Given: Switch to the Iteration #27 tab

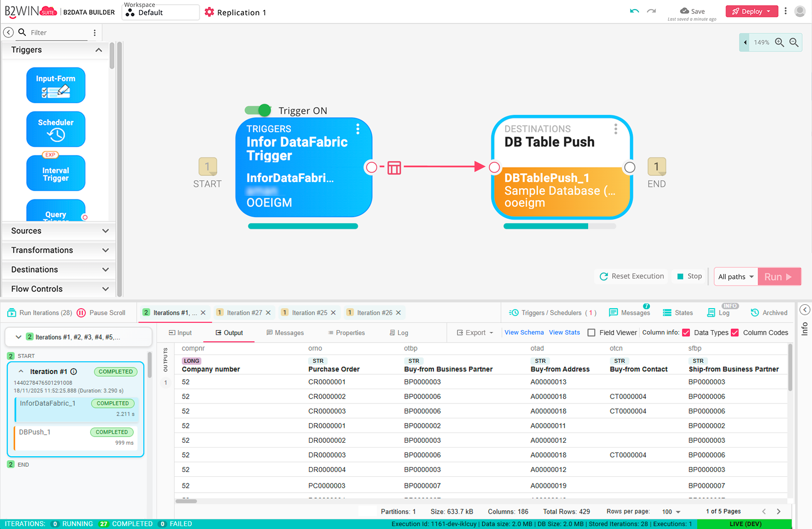Looking at the screenshot, I should (x=244, y=313).
